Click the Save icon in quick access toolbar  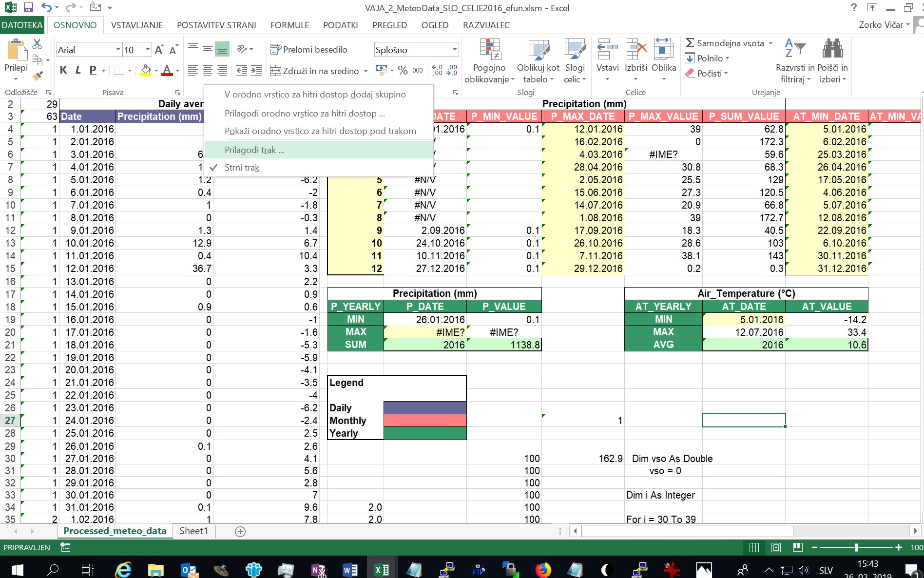click(28, 8)
